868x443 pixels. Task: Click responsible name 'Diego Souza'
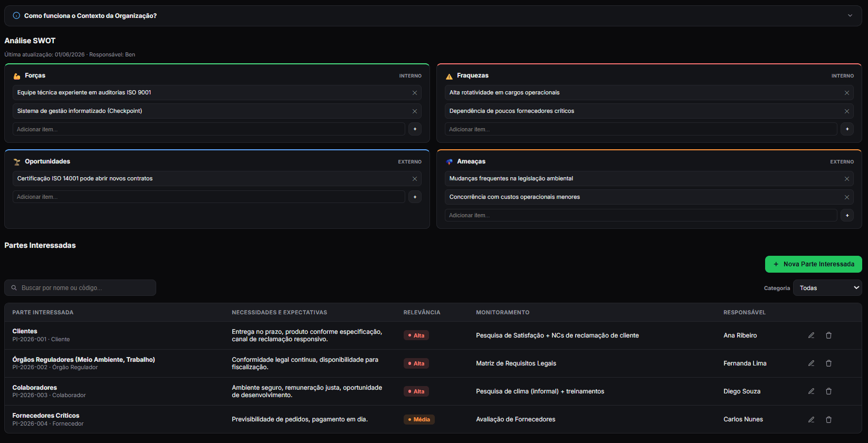tap(742, 391)
